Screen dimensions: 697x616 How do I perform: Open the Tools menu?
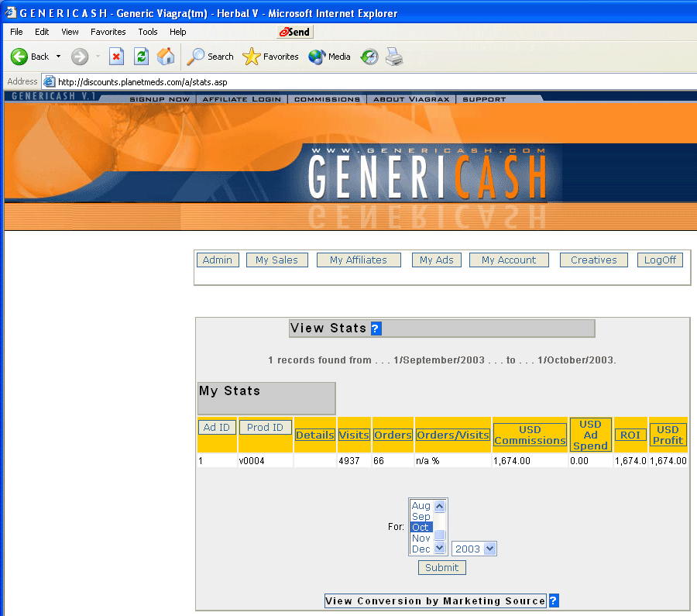coord(148,32)
